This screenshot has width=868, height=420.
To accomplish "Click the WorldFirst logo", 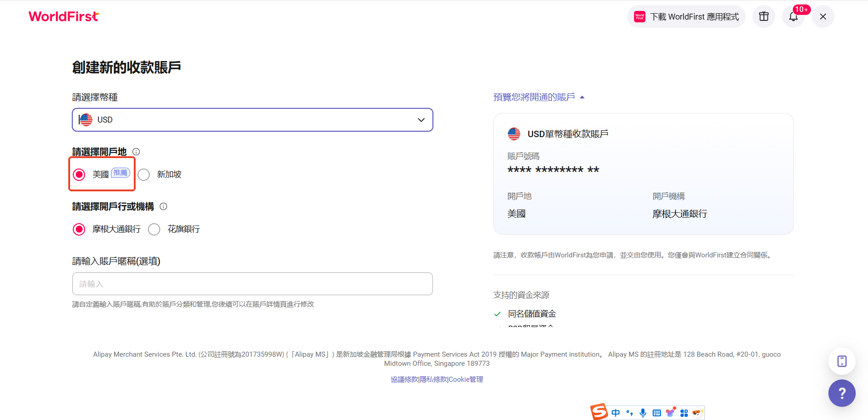I will point(64,16).
